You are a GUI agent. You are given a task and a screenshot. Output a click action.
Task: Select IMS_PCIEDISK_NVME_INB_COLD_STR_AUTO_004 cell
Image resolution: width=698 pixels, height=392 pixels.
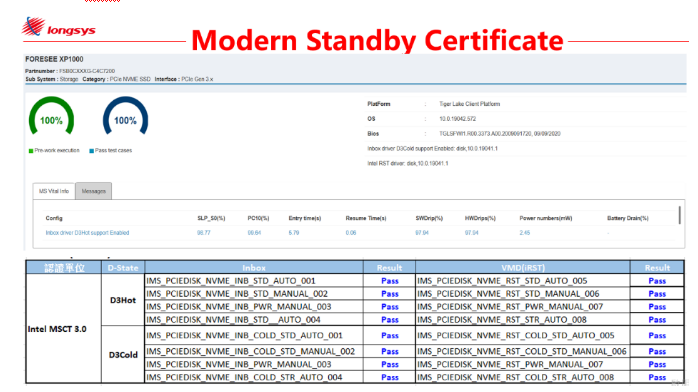254,377
